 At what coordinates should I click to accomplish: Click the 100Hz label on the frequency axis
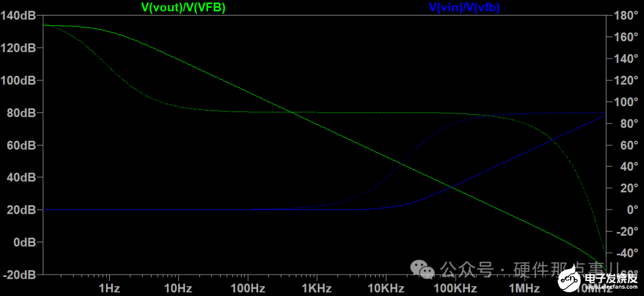tap(247, 288)
